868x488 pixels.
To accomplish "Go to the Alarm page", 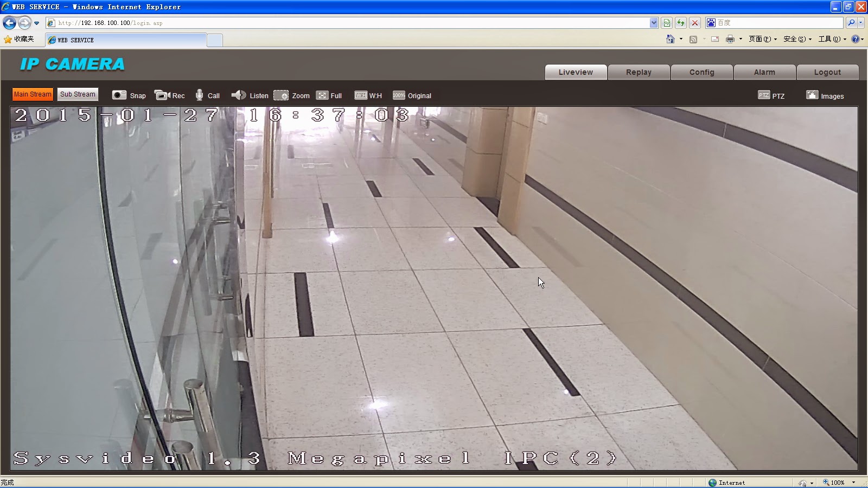I will (764, 72).
